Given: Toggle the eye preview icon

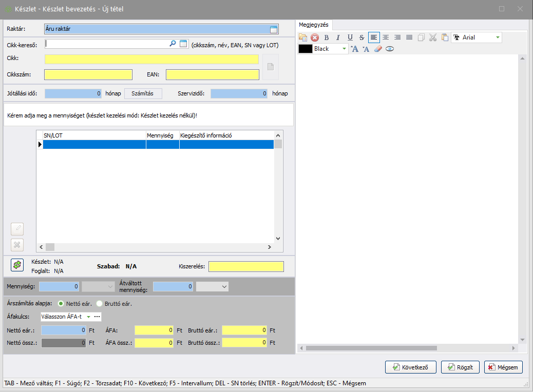Looking at the screenshot, I should [x=390, y=49].
